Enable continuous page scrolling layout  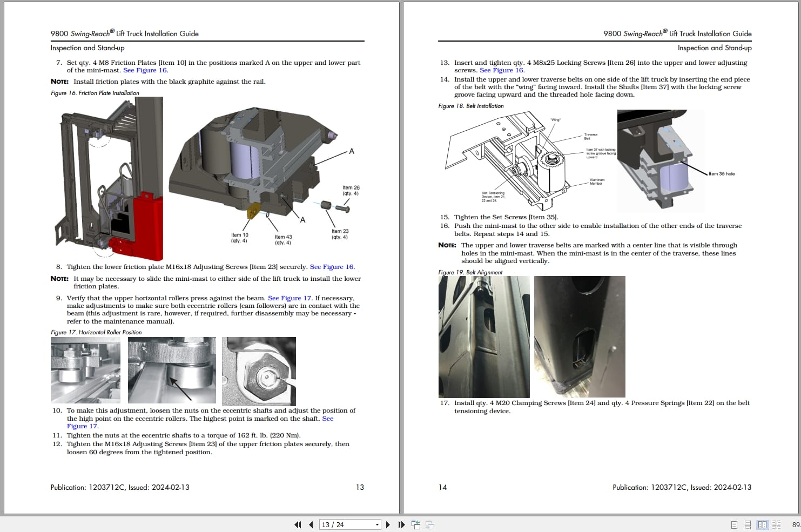click(x=748, y=524)
